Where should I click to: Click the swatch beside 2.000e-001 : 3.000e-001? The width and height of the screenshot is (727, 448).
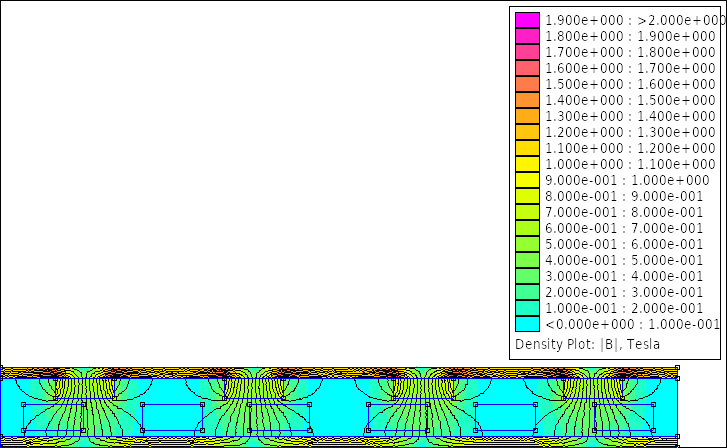pyautogui.click(x=527, y=292)
